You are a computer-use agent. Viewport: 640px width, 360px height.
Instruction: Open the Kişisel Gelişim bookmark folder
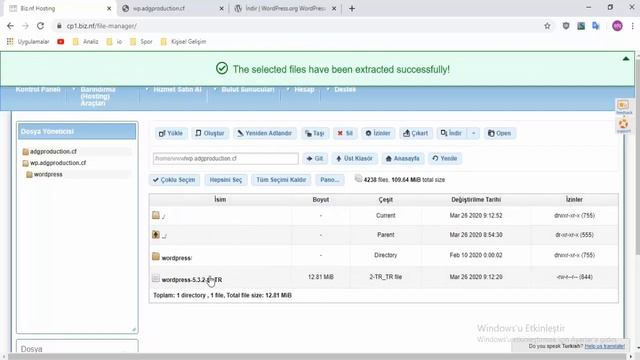click(183, 42)
